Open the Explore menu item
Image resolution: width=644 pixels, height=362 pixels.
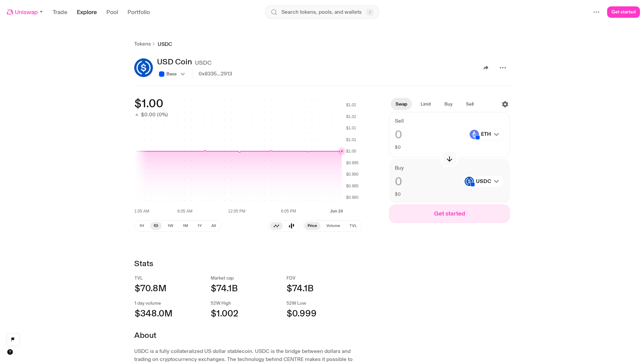point(87,12)
